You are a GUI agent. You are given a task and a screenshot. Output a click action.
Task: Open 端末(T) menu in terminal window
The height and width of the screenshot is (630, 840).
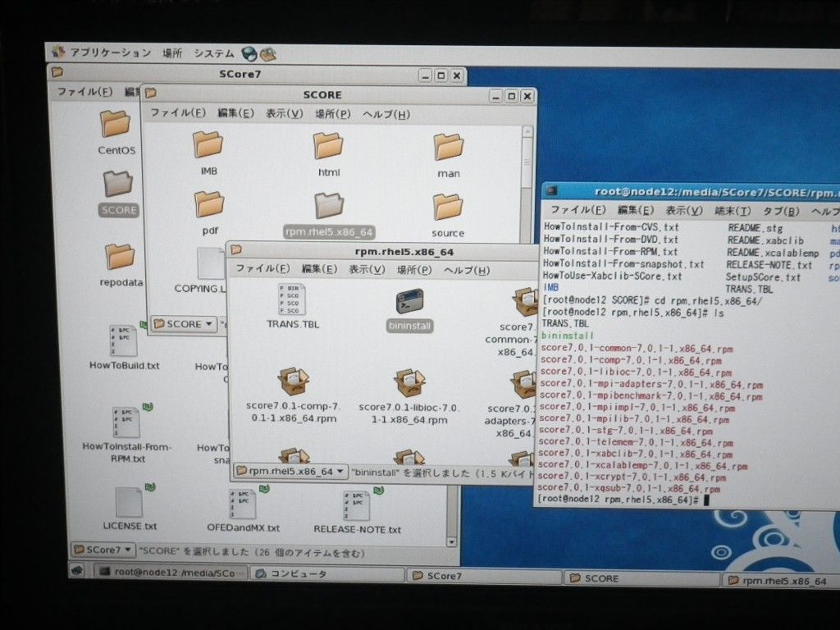733,211
